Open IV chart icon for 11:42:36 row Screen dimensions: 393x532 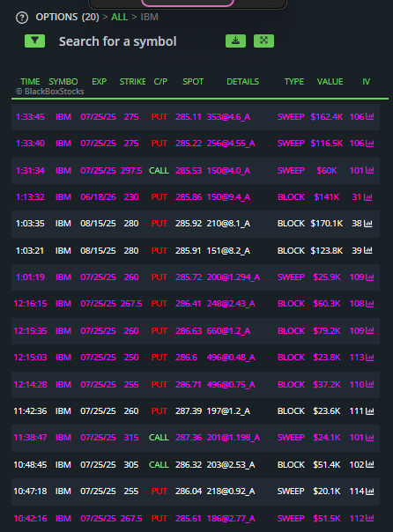370,410
